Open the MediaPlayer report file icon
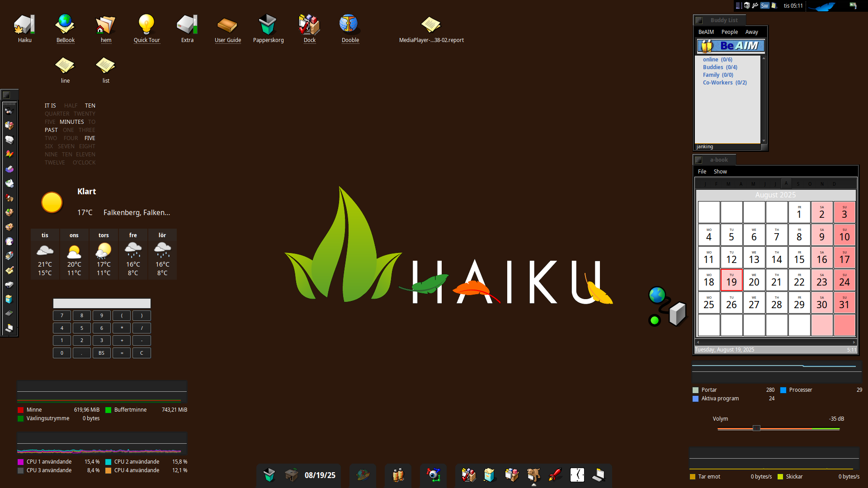The height and width of the screenshot is (488, 868). coord(430,25)
